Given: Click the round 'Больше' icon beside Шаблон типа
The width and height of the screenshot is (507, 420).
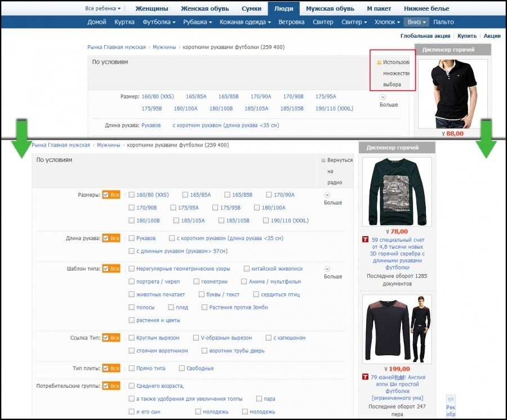Looking at the screenshot, I should pyautogui.click(x=327, y=269).
